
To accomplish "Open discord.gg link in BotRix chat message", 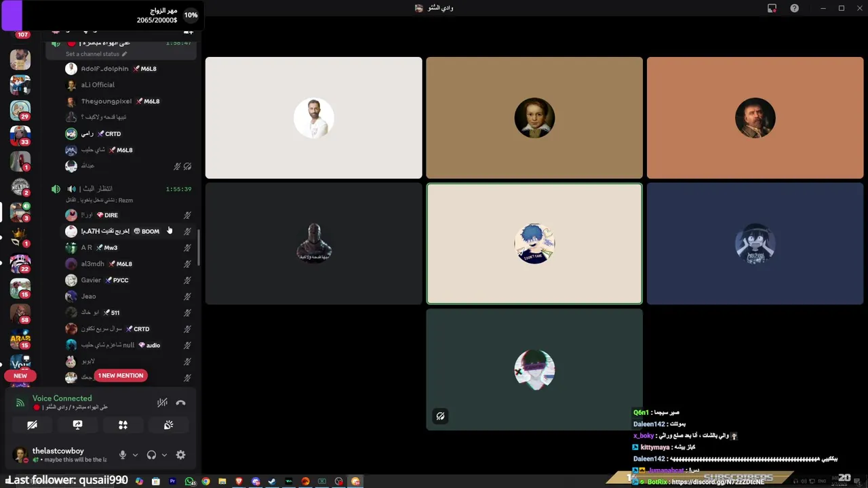I will (x=717, y=482).
